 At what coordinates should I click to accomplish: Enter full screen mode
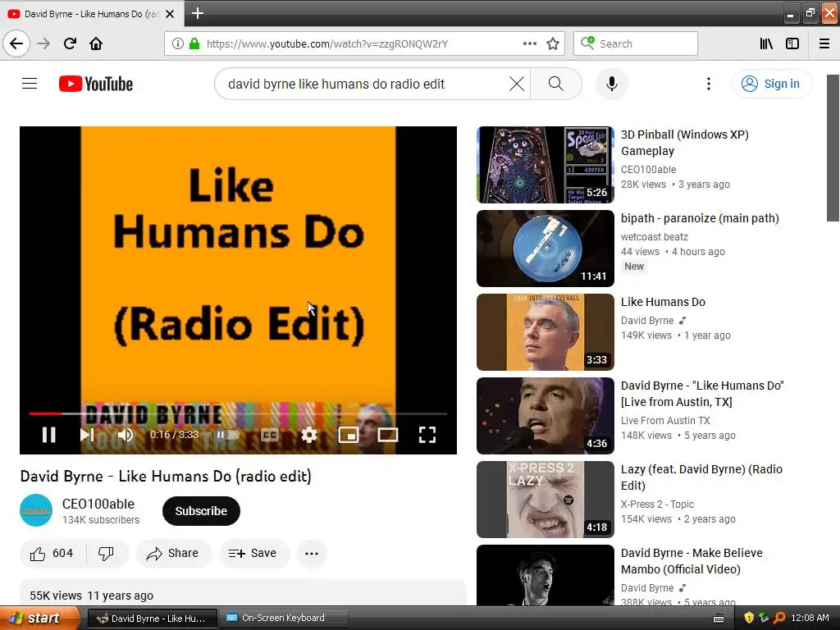427,435
